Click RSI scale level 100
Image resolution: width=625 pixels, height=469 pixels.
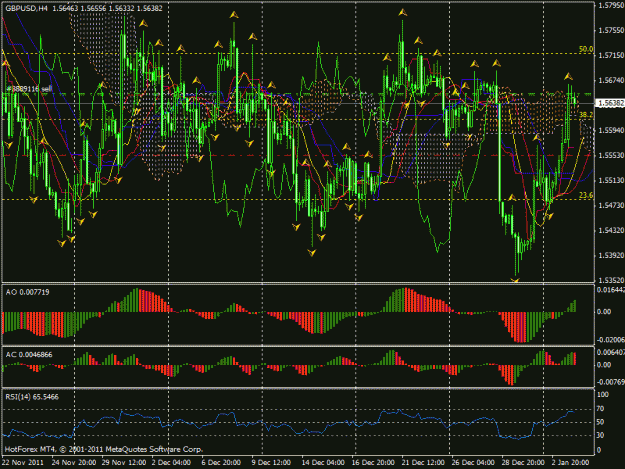point(603,394)
